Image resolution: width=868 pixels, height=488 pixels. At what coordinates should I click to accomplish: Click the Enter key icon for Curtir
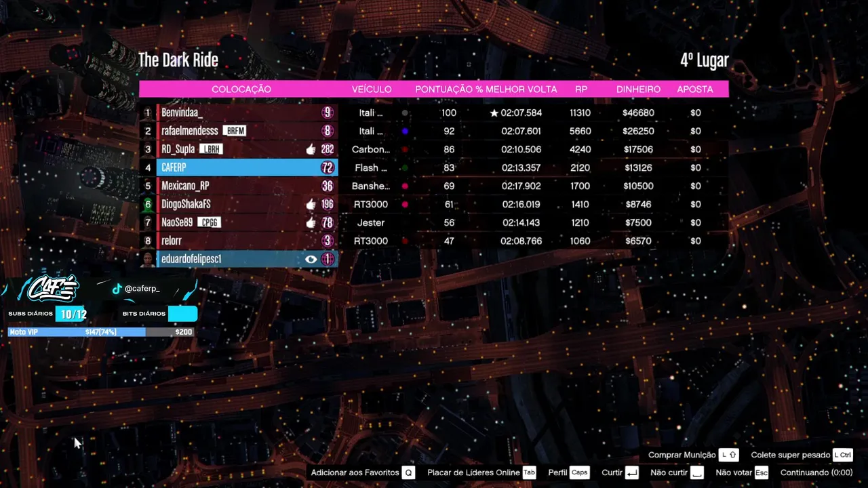[x=632, y=472]
